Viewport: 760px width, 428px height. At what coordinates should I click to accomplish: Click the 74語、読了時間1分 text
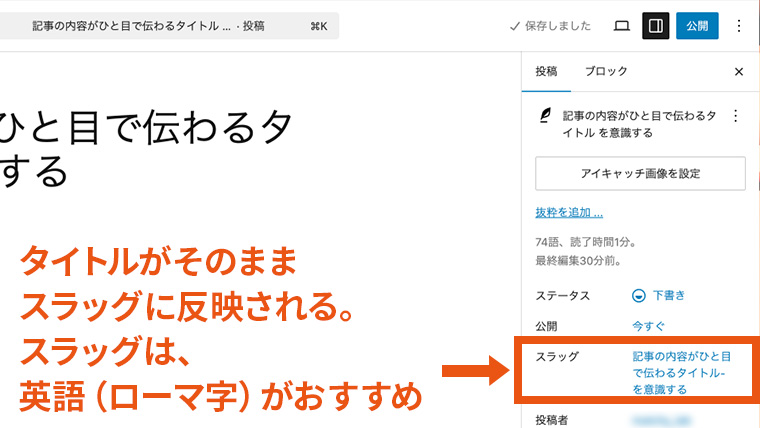coord(586,242)
